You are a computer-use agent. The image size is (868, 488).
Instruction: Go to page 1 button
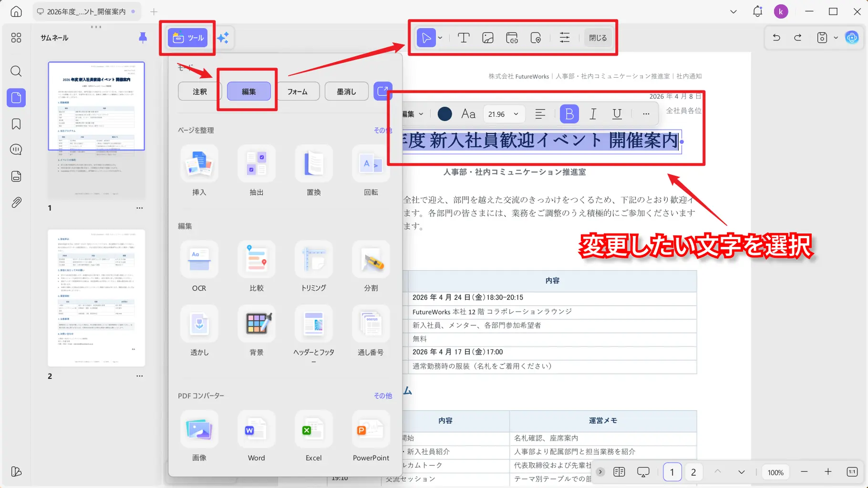[672, 472]
